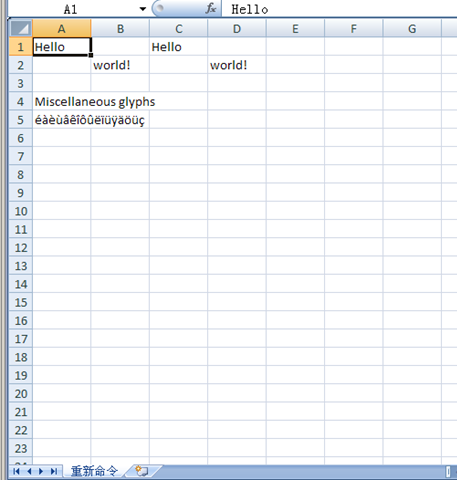
Task: Click cell D2 containing world!
Action: click(237, 65)
